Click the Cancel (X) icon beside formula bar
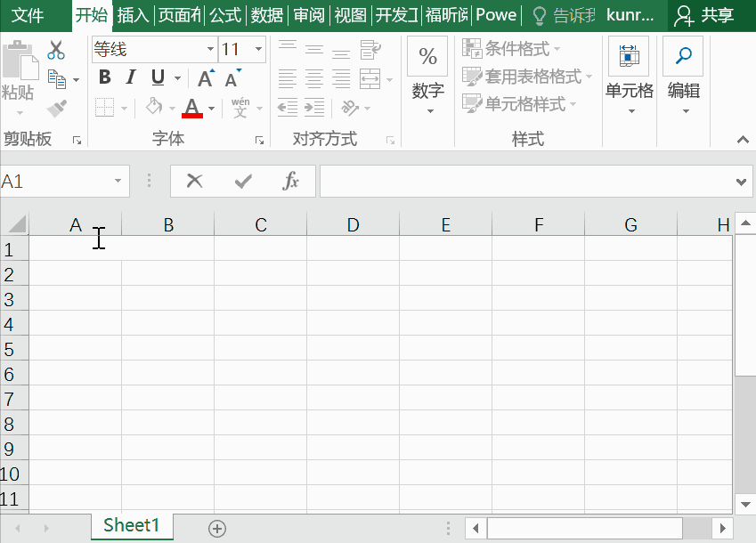The height and width of the screenshot is (543, 756). click(x=194, y=181)
